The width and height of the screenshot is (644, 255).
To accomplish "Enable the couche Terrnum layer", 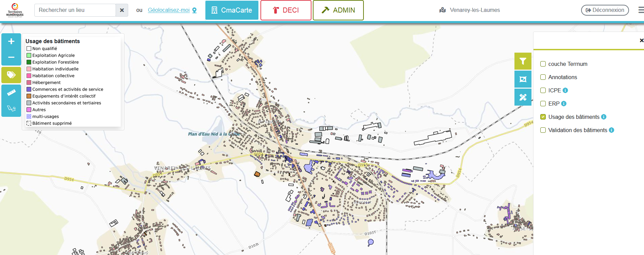I will pyautogui.click(x=543, y=64).
